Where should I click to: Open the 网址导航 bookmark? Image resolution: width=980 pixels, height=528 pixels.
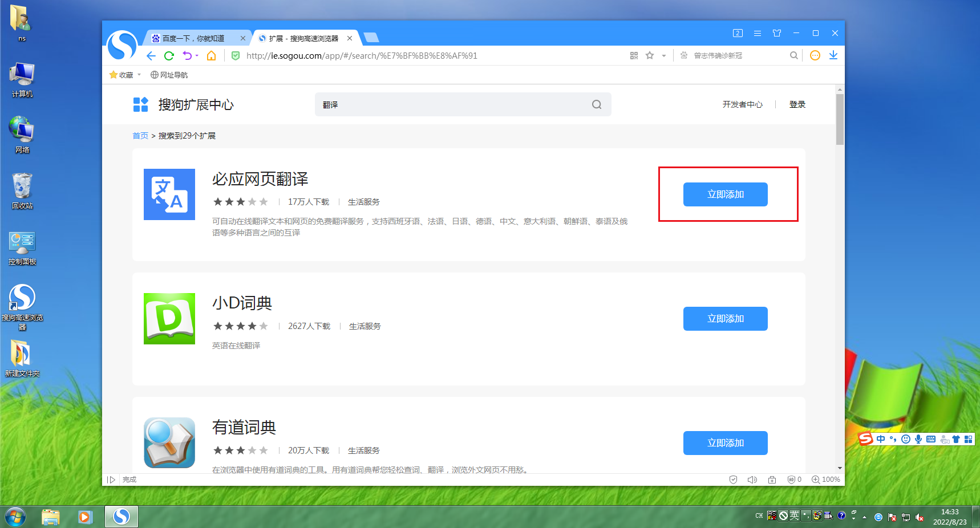[x=169, y=75]
